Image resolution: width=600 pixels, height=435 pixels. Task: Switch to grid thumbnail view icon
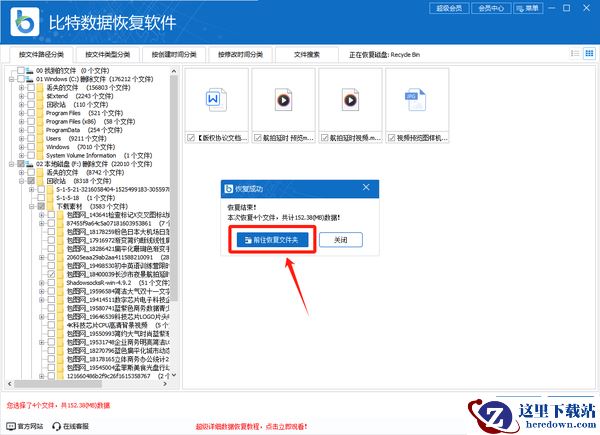[x=589, y=54]
